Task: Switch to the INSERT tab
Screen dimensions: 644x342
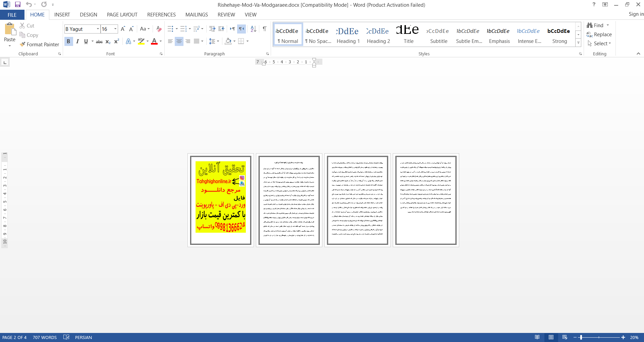Action: pyautogui.click(x=62, y=15)
